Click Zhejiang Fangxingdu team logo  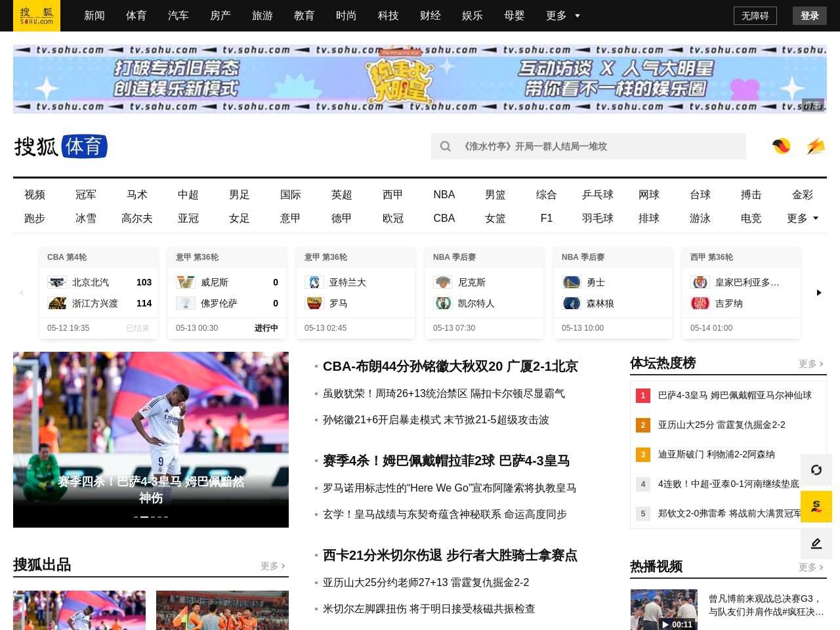click(x=57, y=303)
